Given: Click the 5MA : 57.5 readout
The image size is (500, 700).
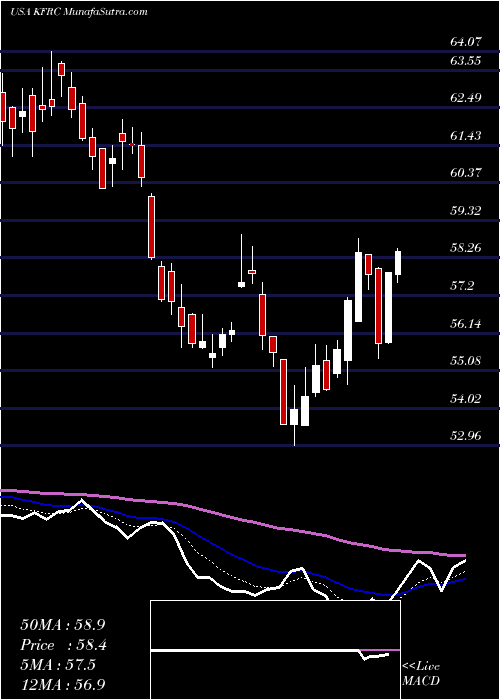Looking at the screenshot, I should pos(58,665).
